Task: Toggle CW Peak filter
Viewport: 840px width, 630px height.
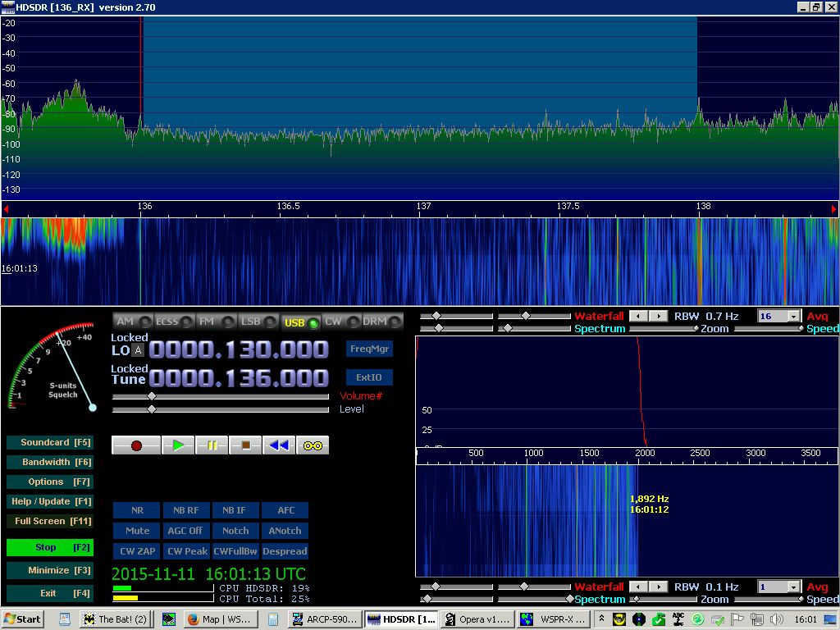Action: pyautogui.click(x=186, y=551)
